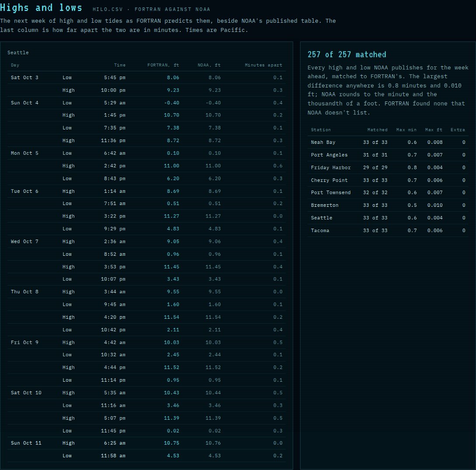Click the 'FORTRAN, ft' column header
The image size is (476, 470).
click(x=163, y=65)
